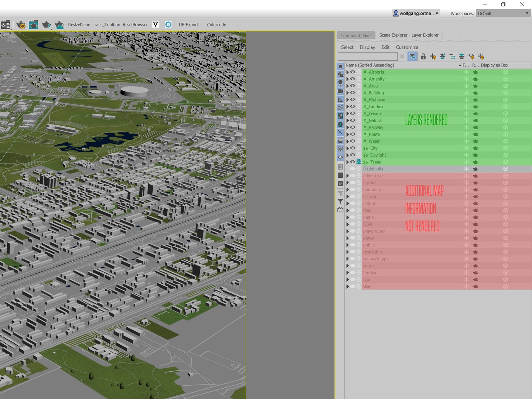This screenshot has height=399, width=532.
Task: Open the AssetBrowser button
Action: pos(135,25)
